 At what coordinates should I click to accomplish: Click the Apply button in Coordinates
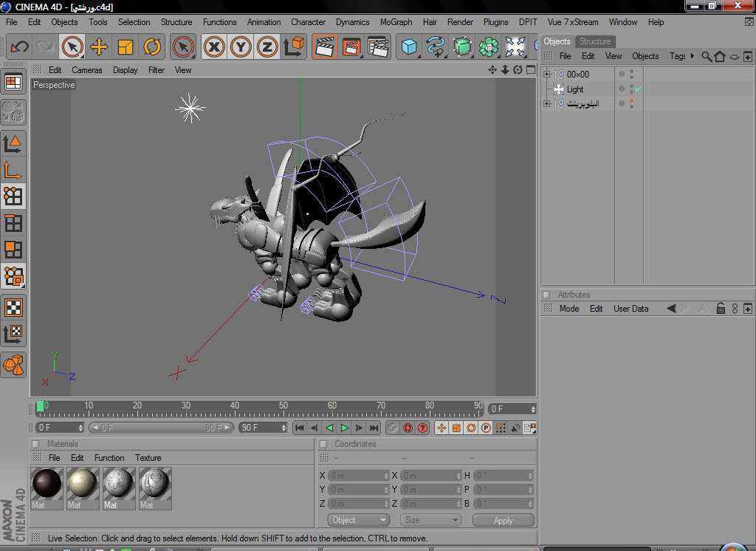tap(503, 520)
